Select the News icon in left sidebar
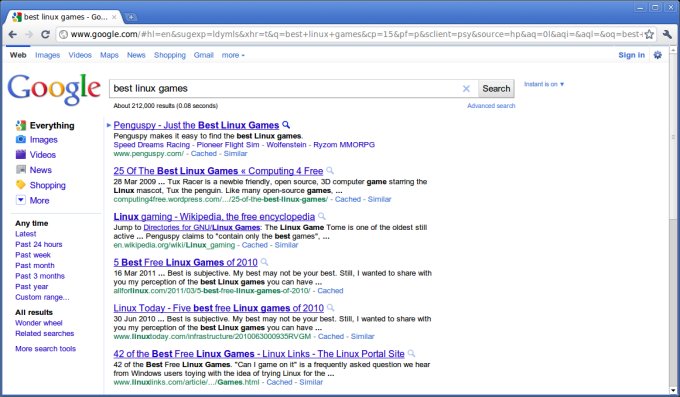The height and width of the screenshot is (397, 680). point(21,170)
